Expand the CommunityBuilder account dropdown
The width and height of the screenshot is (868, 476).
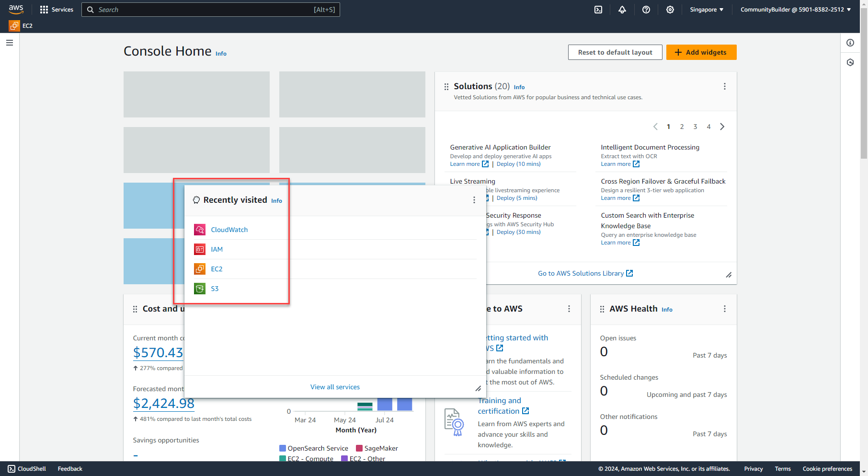click(x=795, y=9)
